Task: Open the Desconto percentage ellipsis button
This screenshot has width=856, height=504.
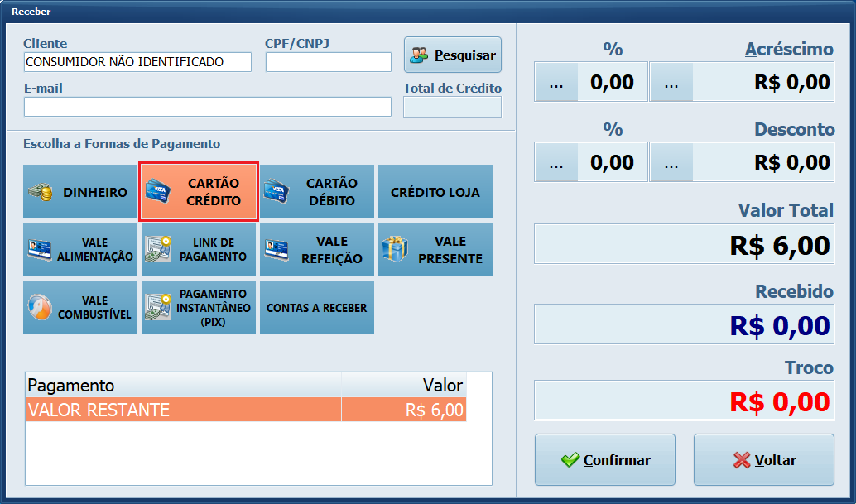Action: [x=556, y=162]
